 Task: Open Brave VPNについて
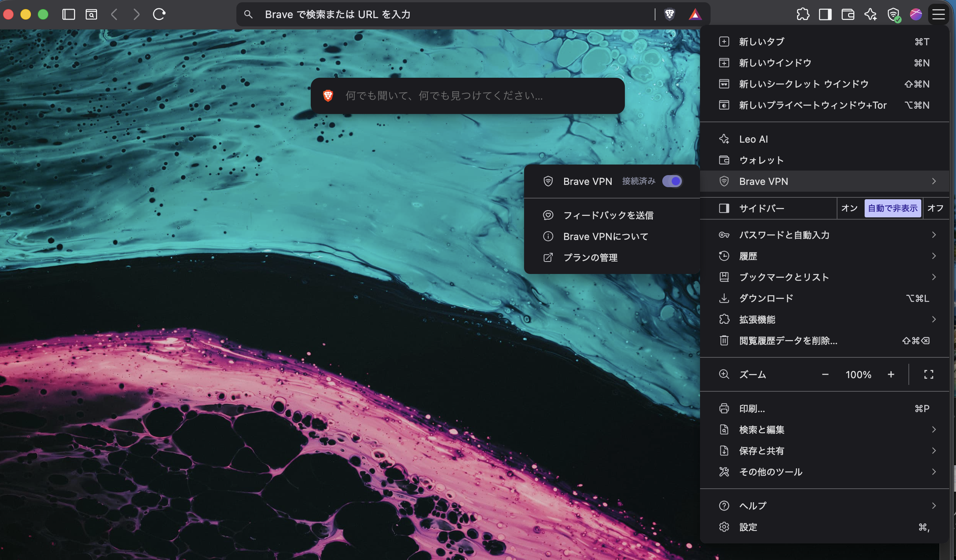point(612,237)
